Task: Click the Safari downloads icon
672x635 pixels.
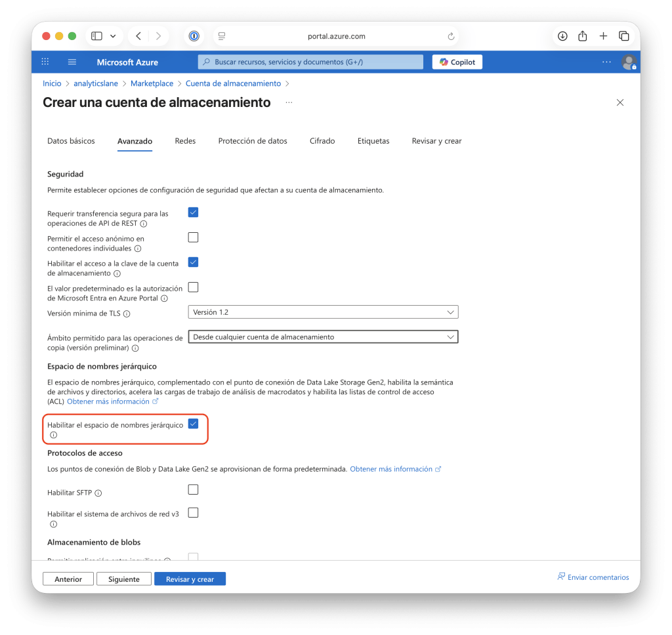Action: (x=562, y=36)
